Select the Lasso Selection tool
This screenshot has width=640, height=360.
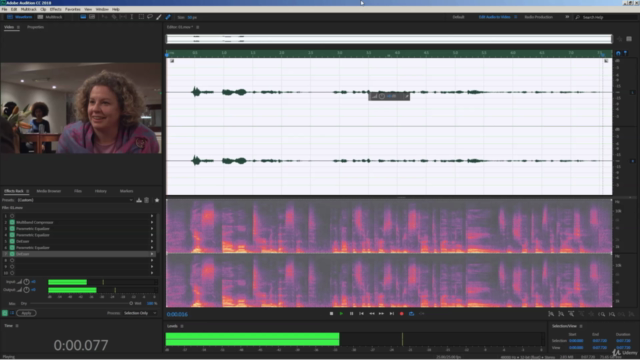click(150, 17)
